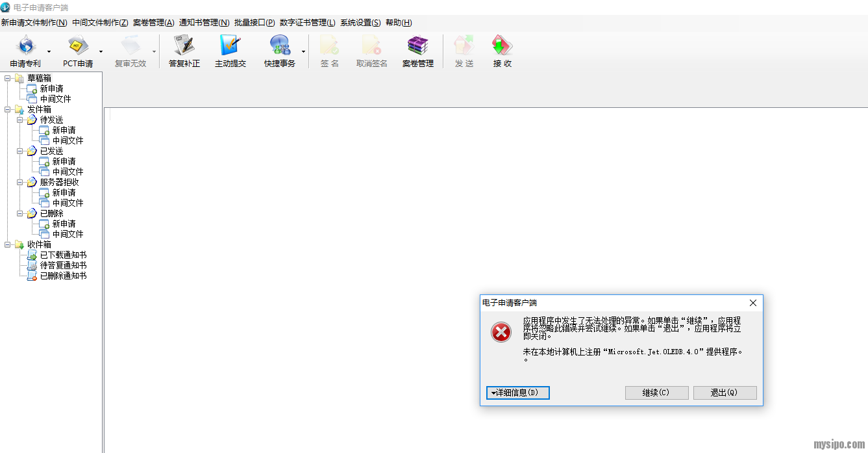Collapse the 草稿箱 tree node

(8, 78)
